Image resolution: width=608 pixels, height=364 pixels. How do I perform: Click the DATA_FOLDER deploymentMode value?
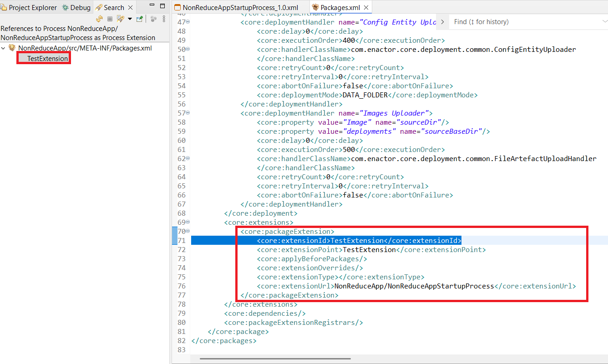tap(364, 95)
